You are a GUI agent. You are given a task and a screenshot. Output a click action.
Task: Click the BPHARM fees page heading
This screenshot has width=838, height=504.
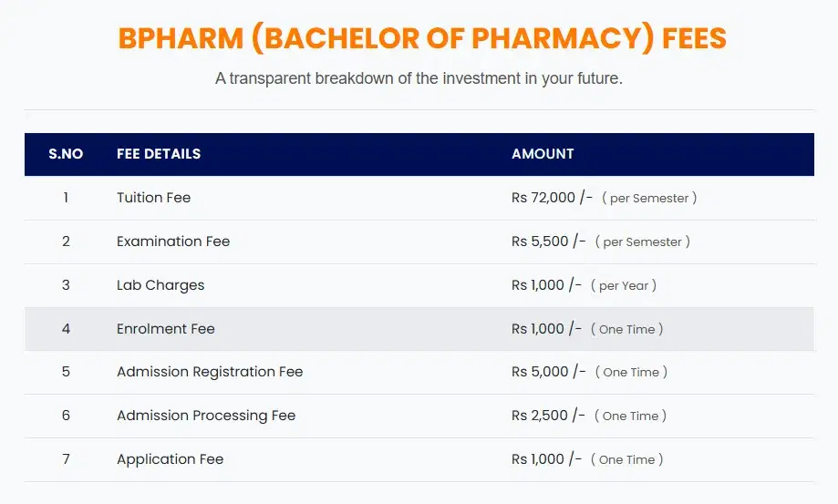point(422,38)
